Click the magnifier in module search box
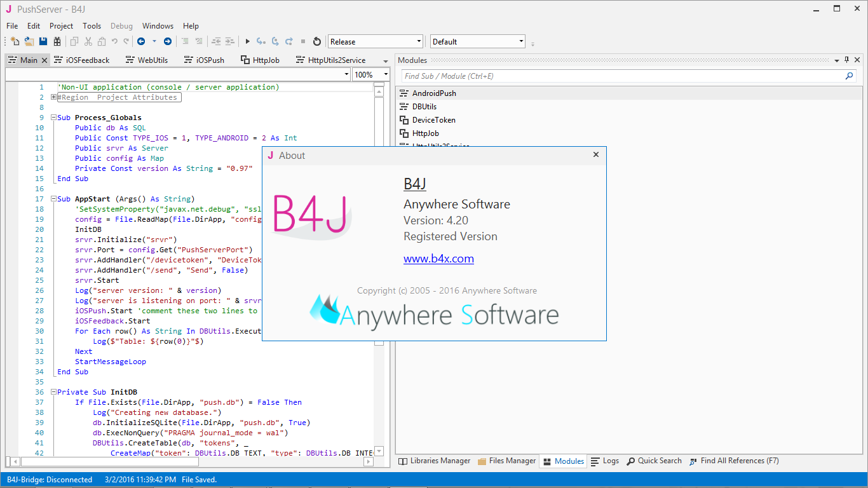The width and height of the screenshot is (868, 488). 850,76
